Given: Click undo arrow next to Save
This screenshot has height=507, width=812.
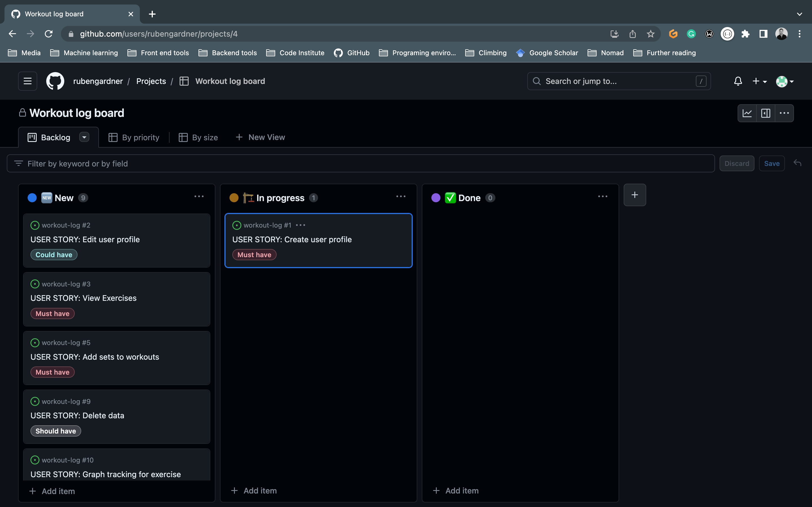Looking at the screenshot, I should point(797,163).
